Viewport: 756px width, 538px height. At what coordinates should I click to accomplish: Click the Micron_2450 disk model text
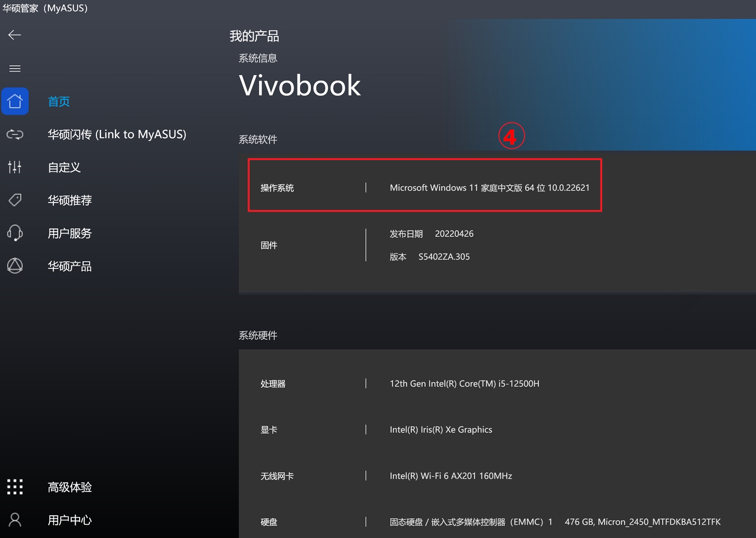pos(659,522)
